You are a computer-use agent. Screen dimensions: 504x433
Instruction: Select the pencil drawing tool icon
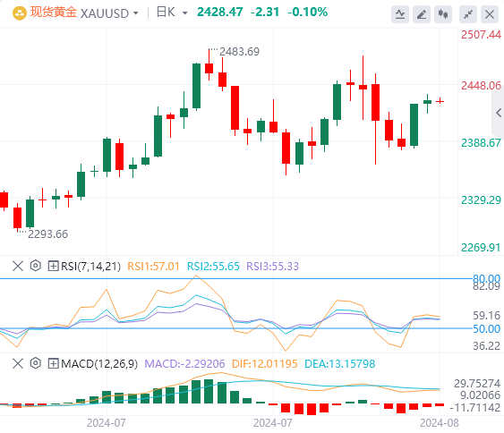[x=422, y=14]
